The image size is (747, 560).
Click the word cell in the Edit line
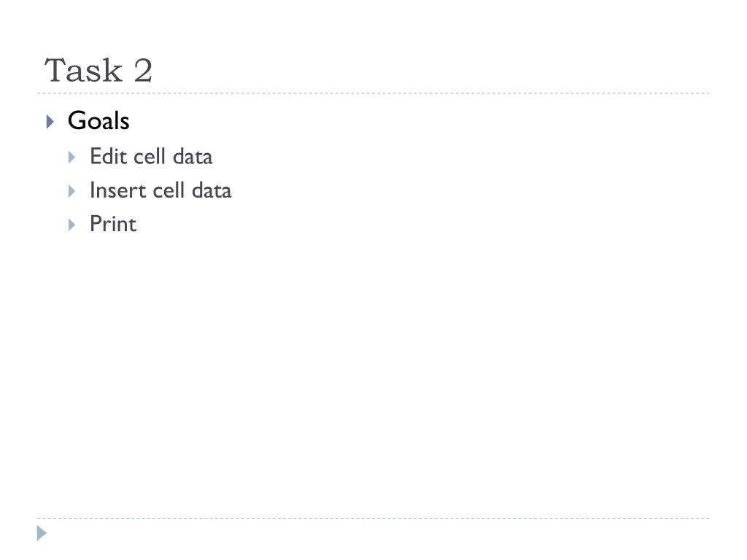click(x=150, y=156)
